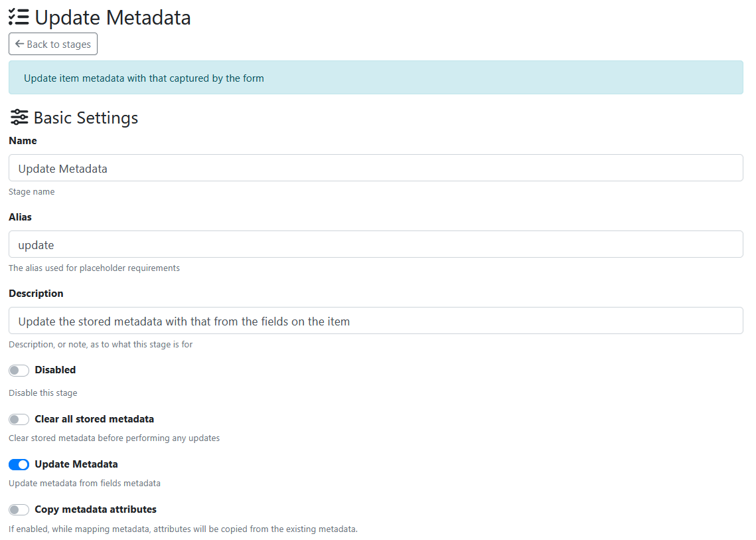Enable the Copy metadata attributes switch

[19, 510]
